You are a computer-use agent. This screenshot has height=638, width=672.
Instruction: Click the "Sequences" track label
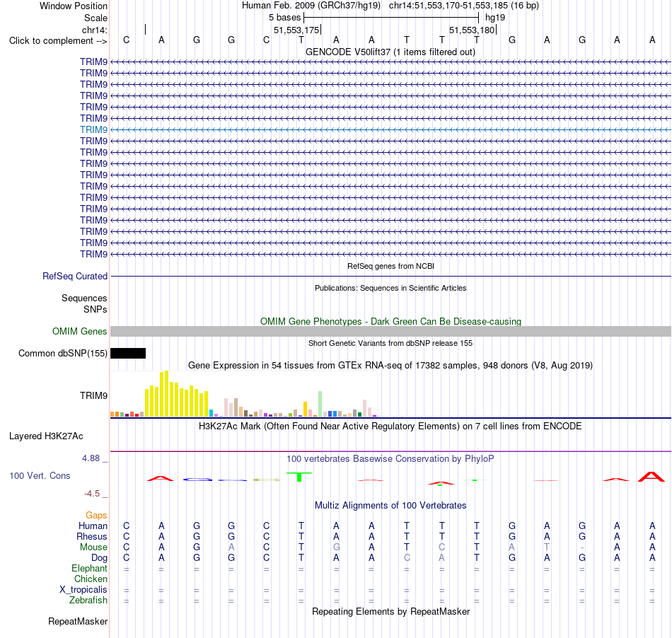click(84, 298)
